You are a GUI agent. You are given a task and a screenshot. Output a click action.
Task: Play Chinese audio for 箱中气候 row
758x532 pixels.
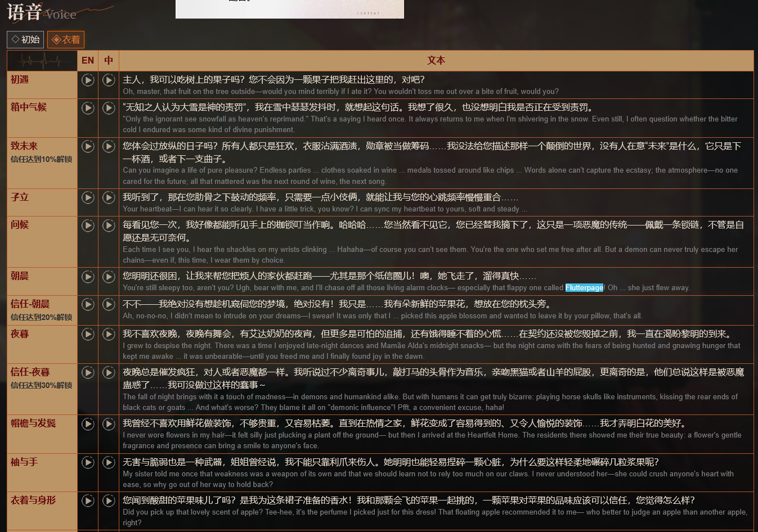(109, 107)
